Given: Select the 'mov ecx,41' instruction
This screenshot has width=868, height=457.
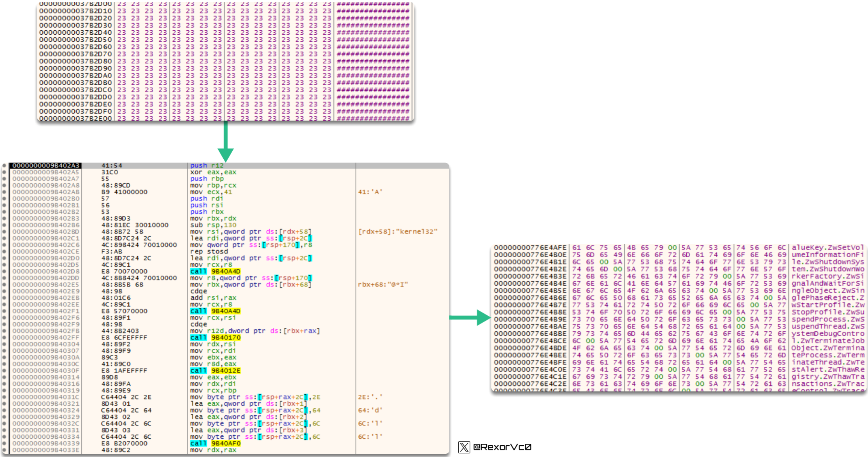Looking at the screenshot, I should pos(211,192).
